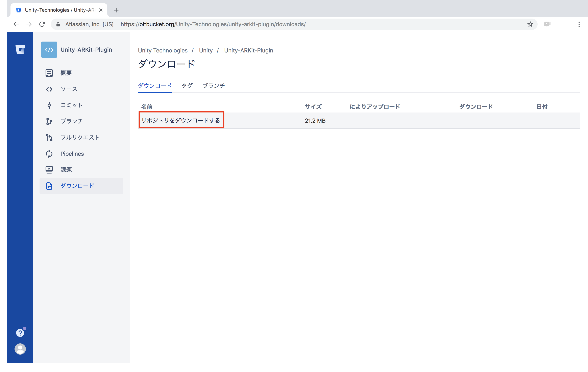Click the Bitbucket logo in blue sidebar
588x372 pixels.
click(20, 49)
